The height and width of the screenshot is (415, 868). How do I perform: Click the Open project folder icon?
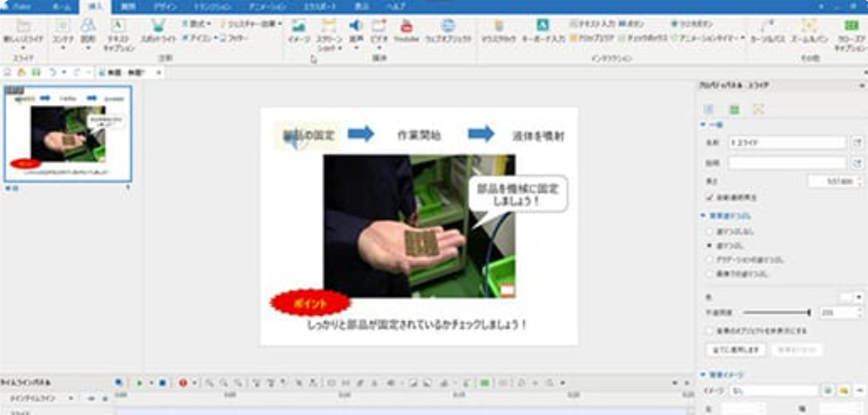(x=21, y=73)
